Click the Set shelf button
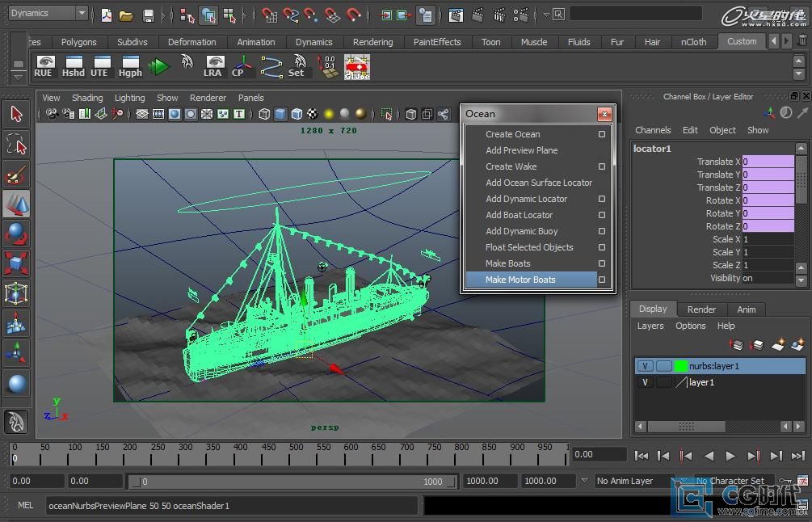The height and width of the screenshot is (522, 812). (x=297, y=67)
